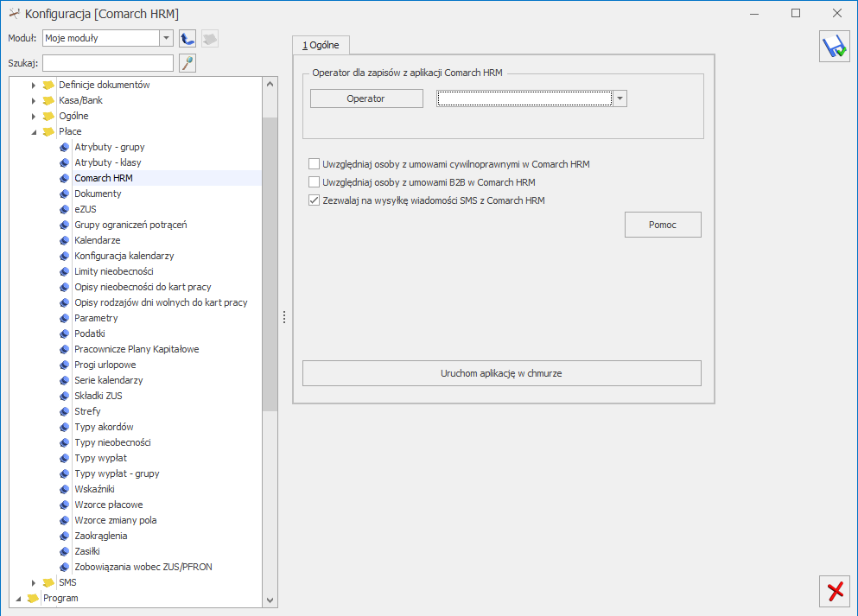The height and width of the screenshot is (616, 858).
Task: Click the Szukaj search input field
Action: 108,63
